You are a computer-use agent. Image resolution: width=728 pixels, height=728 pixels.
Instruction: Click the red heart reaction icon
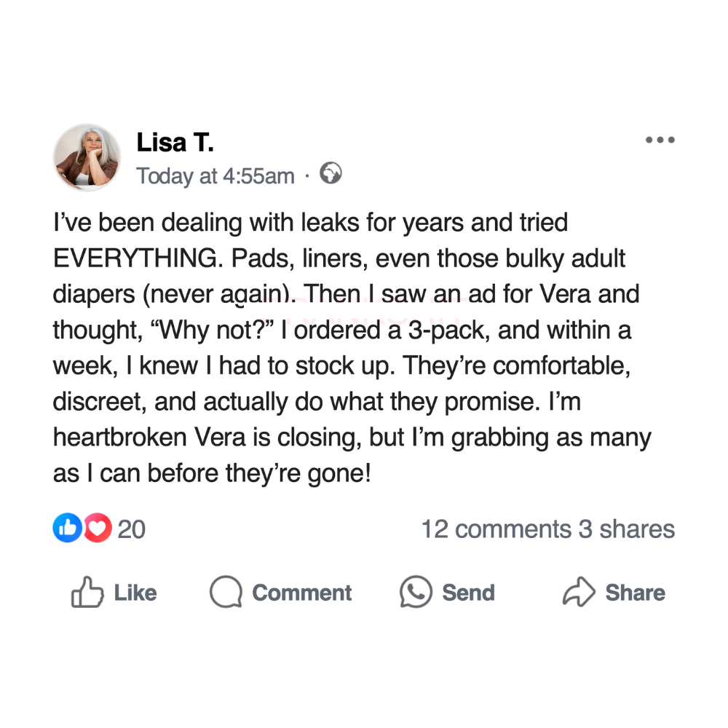(x=98, y=529)
